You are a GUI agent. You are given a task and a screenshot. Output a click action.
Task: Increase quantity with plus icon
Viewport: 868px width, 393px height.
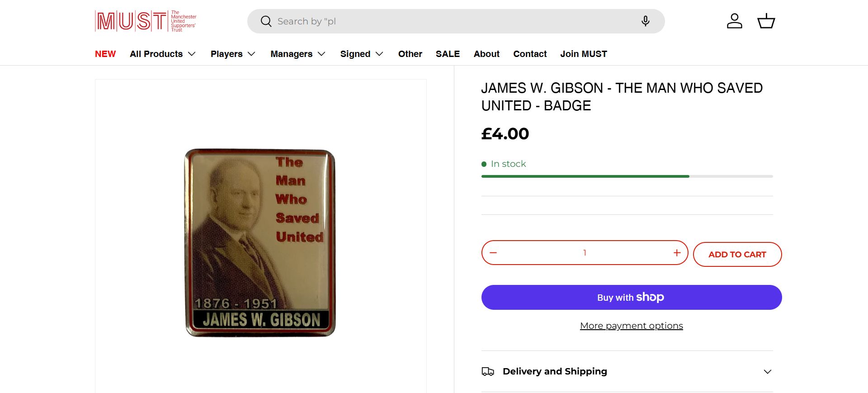click(x=677, y=253)
